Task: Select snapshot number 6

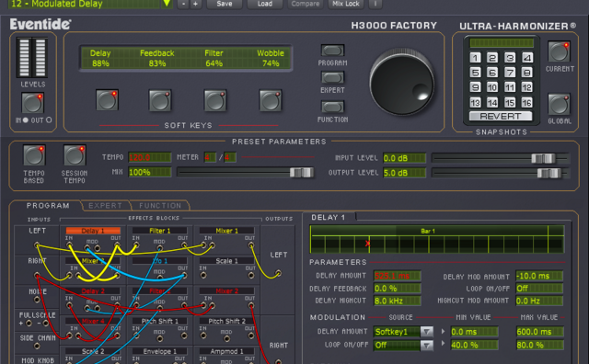Action: click(x=492, y=73)
